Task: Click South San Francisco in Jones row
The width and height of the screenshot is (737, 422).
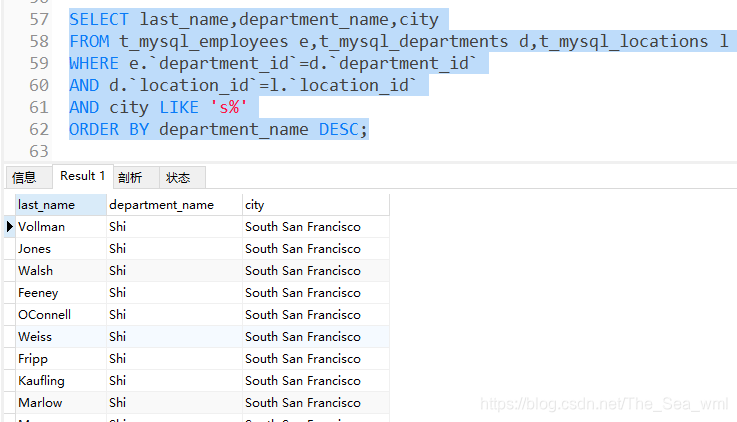Action: 316,249
